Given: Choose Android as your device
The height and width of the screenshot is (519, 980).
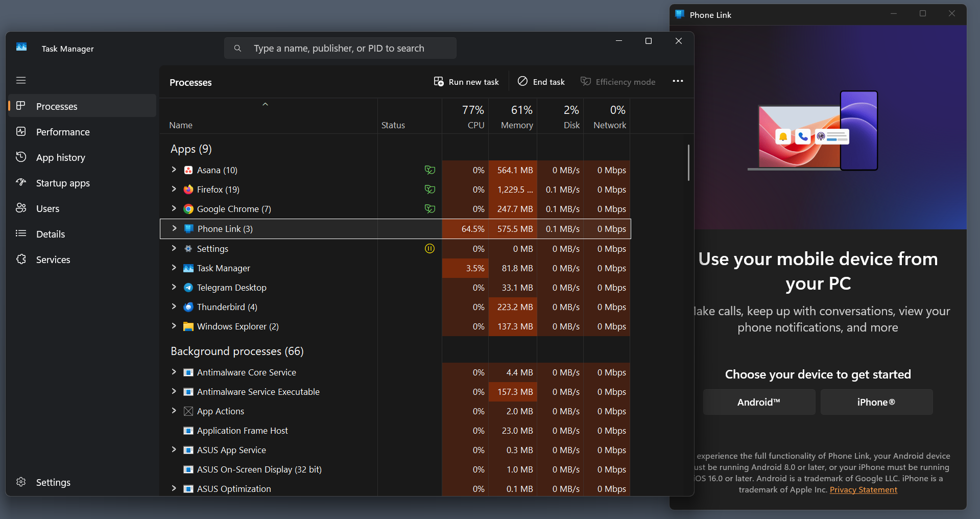Looking at the screenshot, I should point(759,402).
